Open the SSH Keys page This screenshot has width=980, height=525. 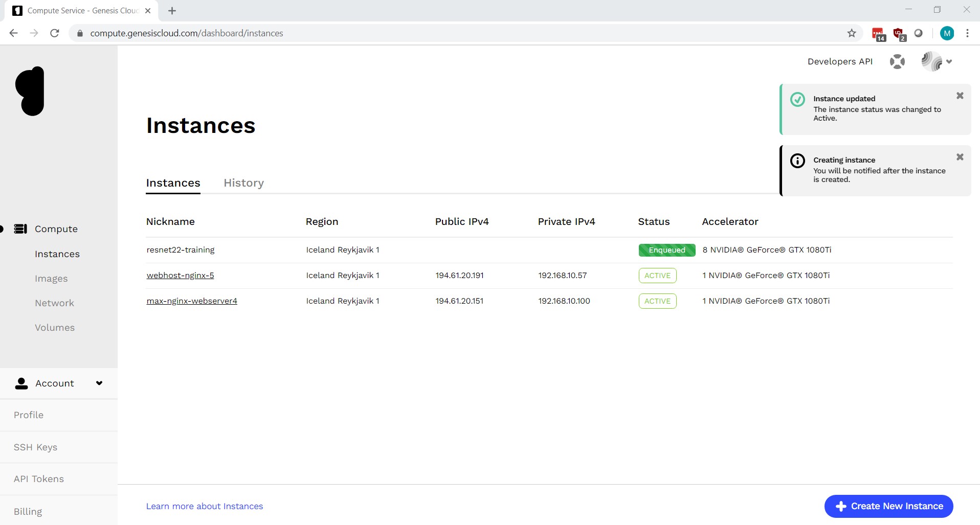tap(35, 447)
